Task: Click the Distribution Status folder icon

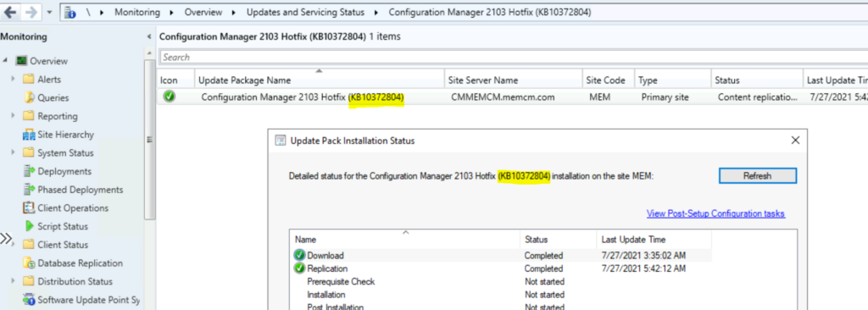Action: (x=28, y=281)
